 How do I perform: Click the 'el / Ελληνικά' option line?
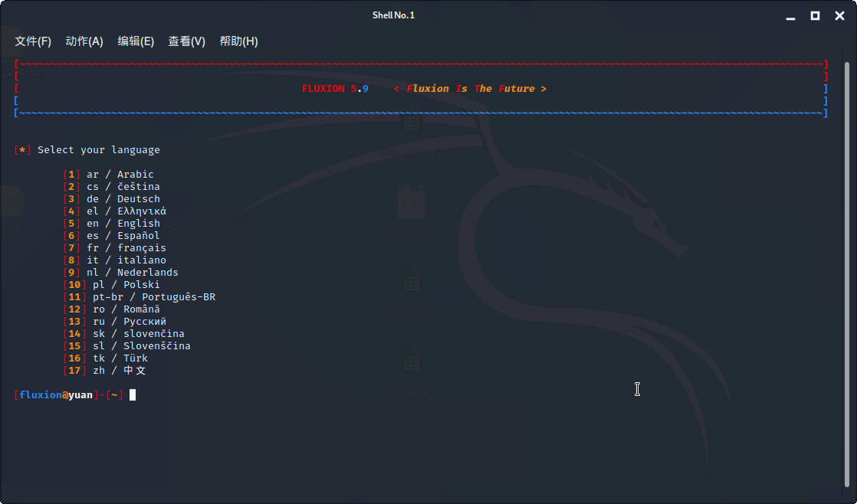115,211
